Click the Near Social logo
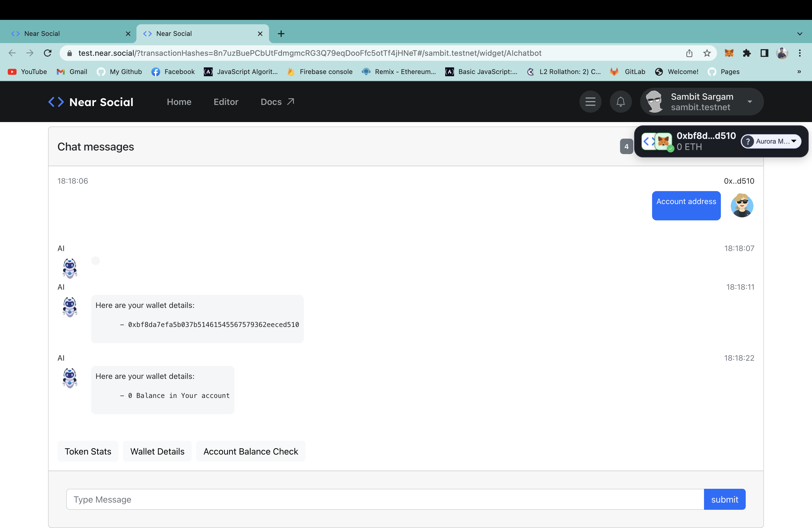This screenshot has height=528, width=812. [91, 102]
